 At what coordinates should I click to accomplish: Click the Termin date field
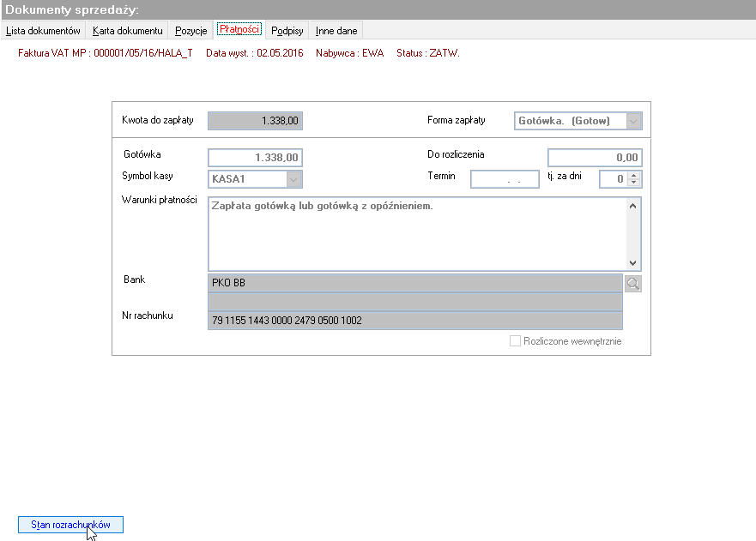(x=505, y=179)
